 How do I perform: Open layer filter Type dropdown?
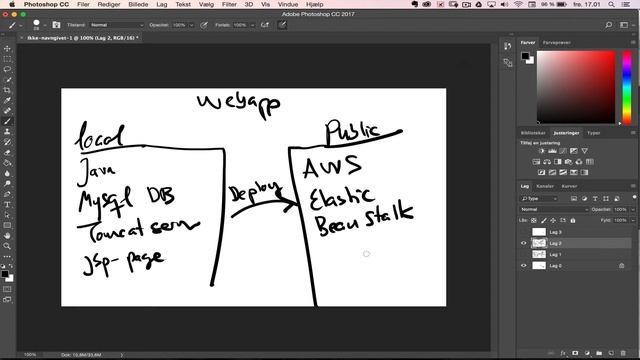539,198
